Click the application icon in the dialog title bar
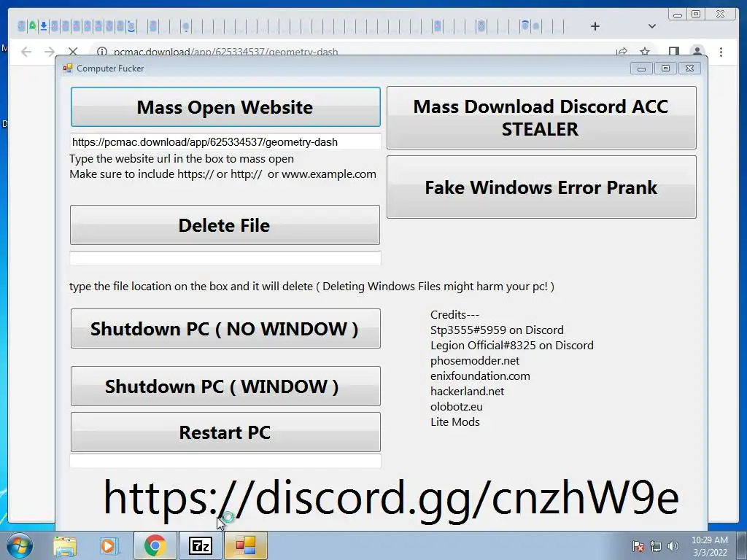The width and height of the screenshot is (747, 560). [68, 68]
